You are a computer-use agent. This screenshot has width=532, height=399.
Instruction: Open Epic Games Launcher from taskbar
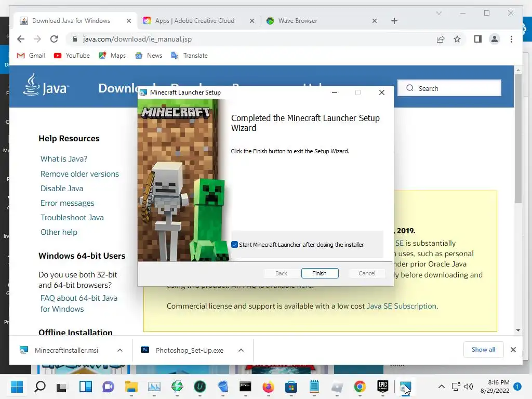(383, 387)
